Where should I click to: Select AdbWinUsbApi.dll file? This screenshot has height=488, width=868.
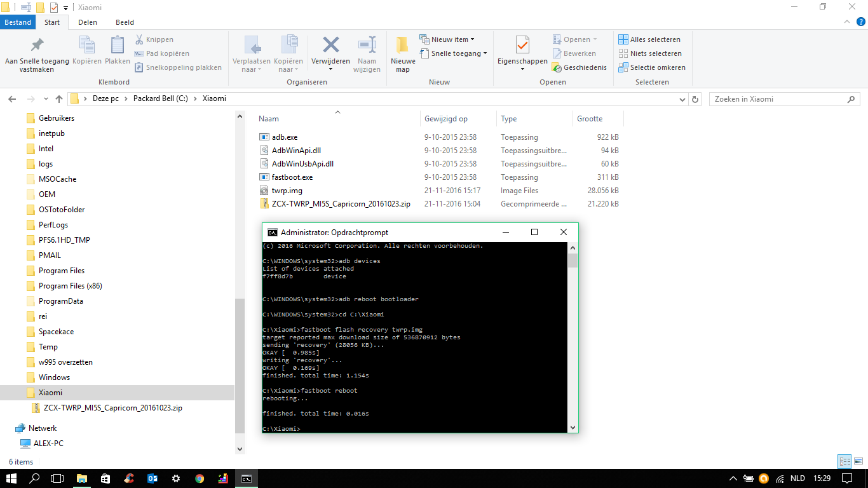point(302,164)
